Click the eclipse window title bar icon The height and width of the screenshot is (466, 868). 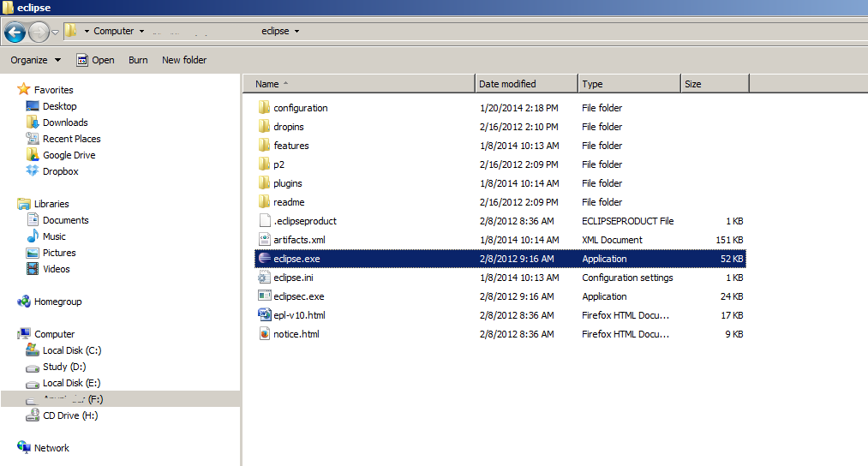[8, 7]
